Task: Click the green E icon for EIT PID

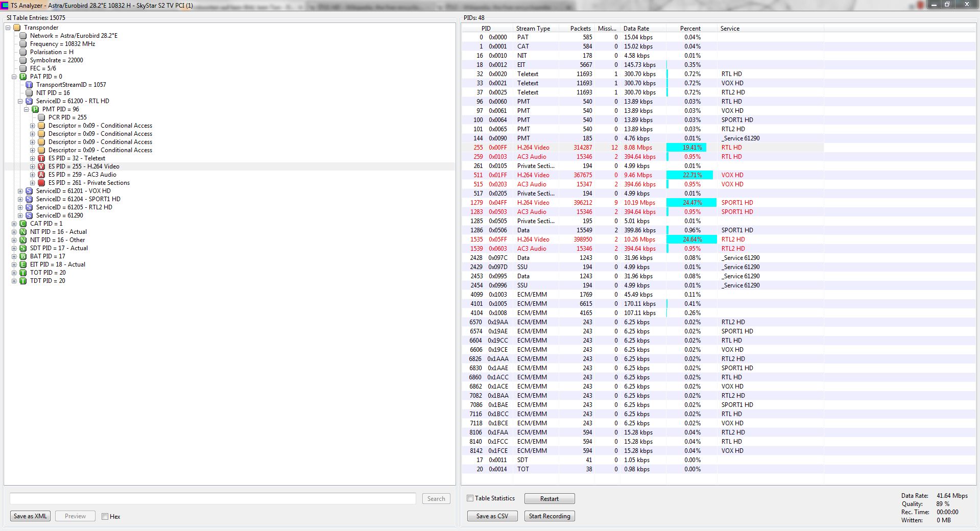Action: (23, 264)
